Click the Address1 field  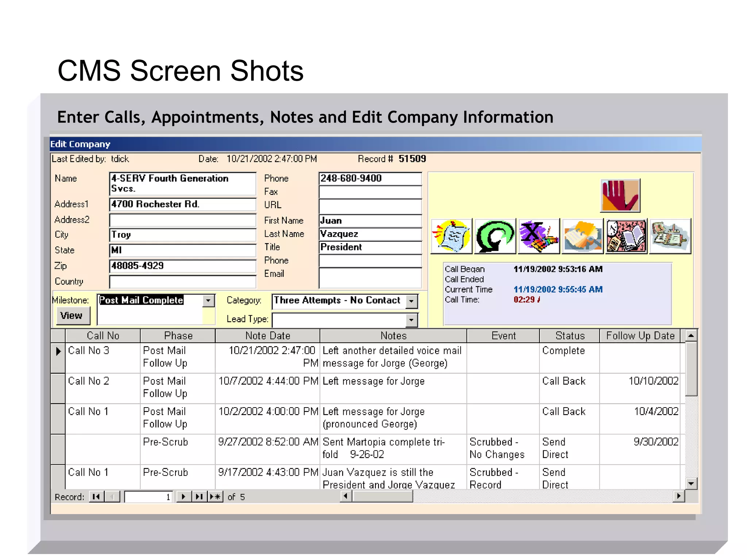point(183,205)
